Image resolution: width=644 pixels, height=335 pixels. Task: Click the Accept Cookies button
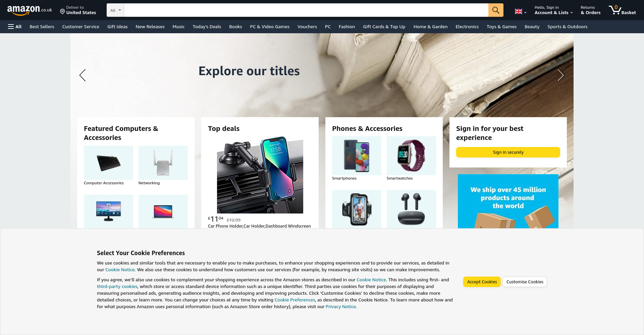[x=482, y=282]
